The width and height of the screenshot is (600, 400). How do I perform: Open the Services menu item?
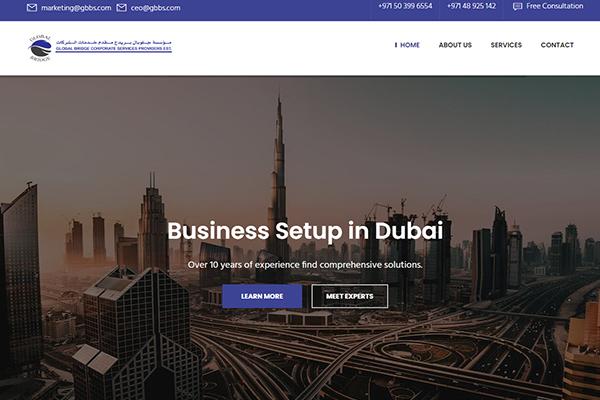click(506, 45)
